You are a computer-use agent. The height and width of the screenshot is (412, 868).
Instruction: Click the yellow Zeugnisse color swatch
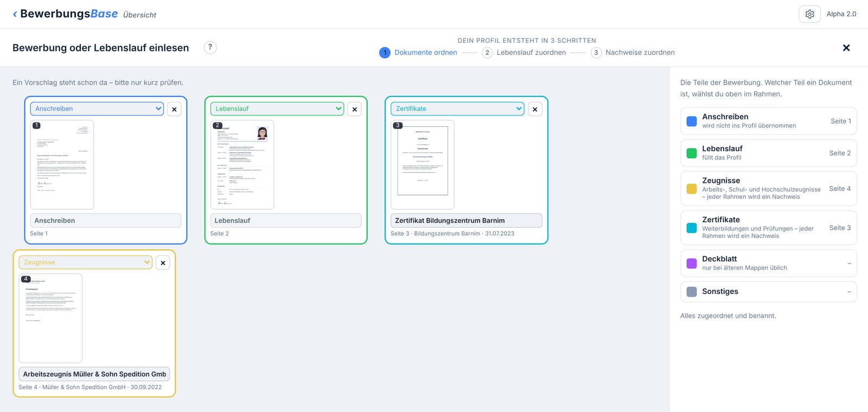pos(692,189)
